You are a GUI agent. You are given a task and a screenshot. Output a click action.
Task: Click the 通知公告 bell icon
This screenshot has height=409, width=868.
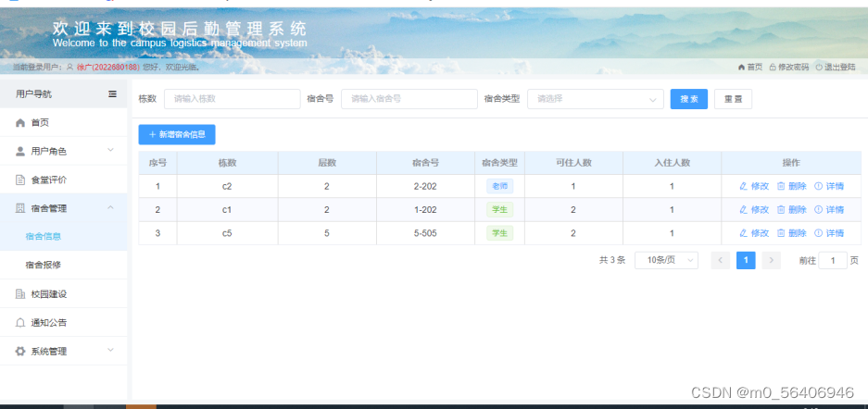(x=20, y=323)
